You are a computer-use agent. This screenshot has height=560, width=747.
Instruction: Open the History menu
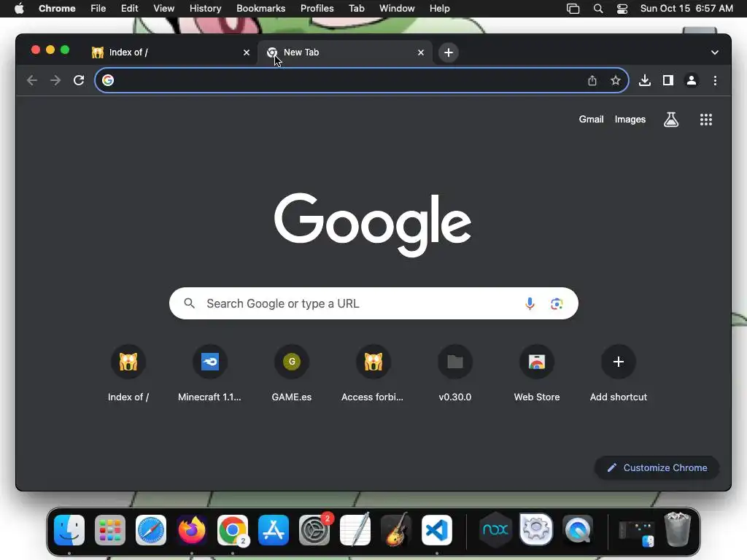(205, 9)
